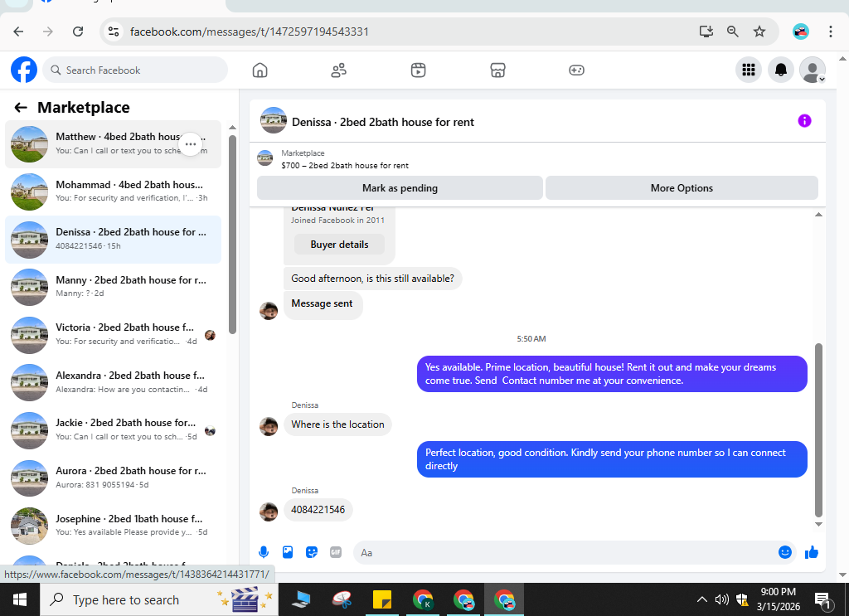Open the volume speaker tray icon
This screenshot has width=849, height=616.
point(722,599)
